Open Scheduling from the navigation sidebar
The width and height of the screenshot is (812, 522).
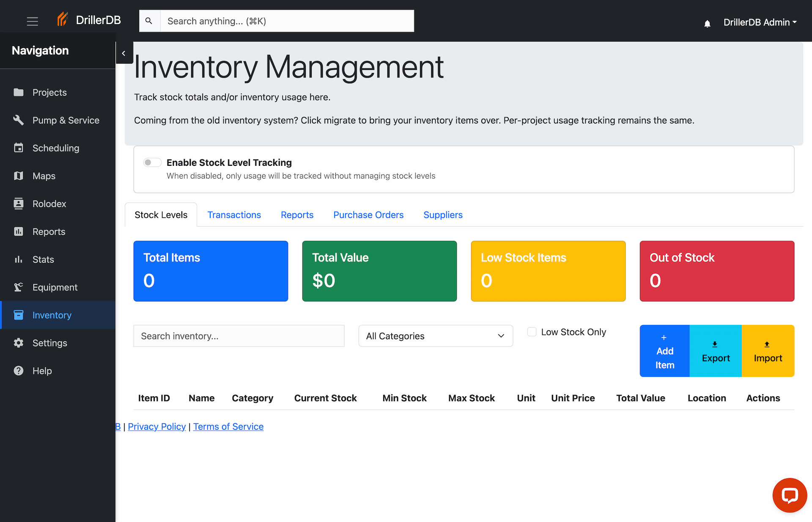coord(56,148)
